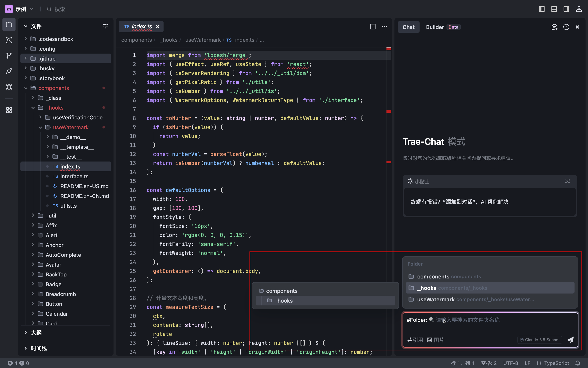588x368 pixels.
Task: Open interface.ts in the file tree
Action: [66, 176]
